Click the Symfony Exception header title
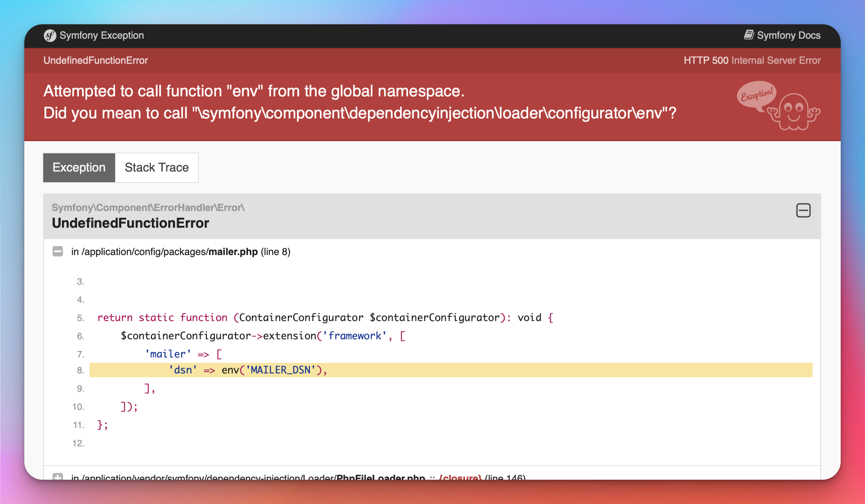 click(x=102, y=35)
